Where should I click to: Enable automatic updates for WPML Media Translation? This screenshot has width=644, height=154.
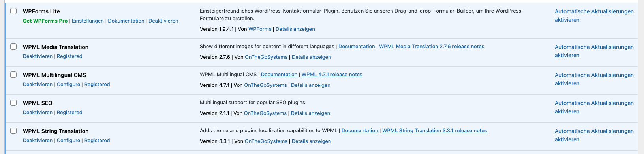[594, 51]
